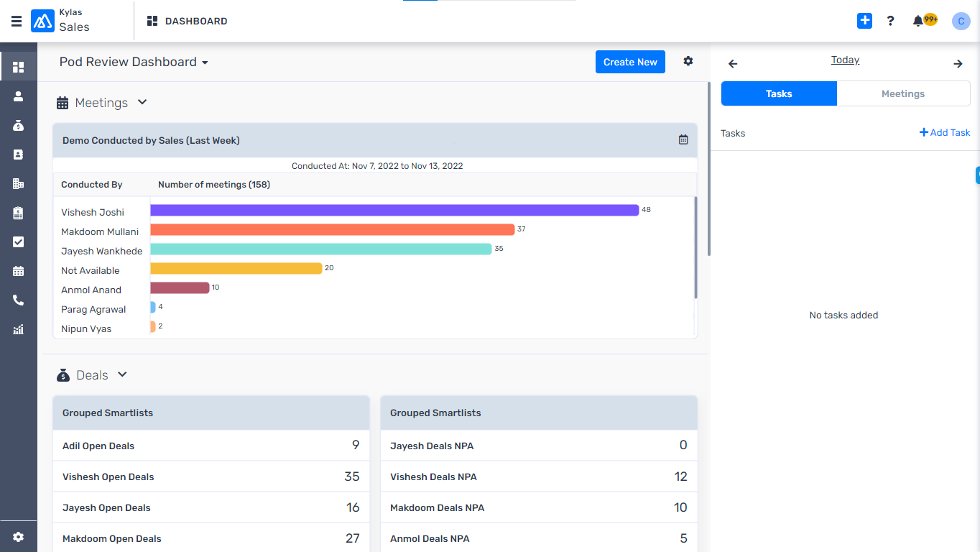Viewport: 980px width, 552px height.
Task: Open the Reports chart icon in sidebar
Action: [18, 329]
